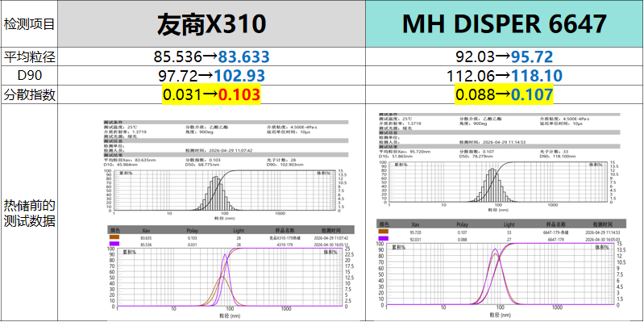The height and width of the screenshot is (322, 644).
Task: Click Xav value 83.635 in X310 legend
Action: click(146, 238)
